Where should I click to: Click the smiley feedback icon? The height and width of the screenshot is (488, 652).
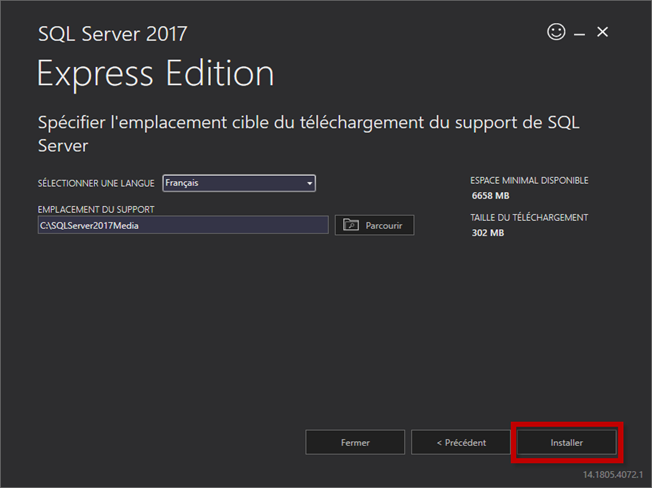pyautogui.click(x=556, y=32)
